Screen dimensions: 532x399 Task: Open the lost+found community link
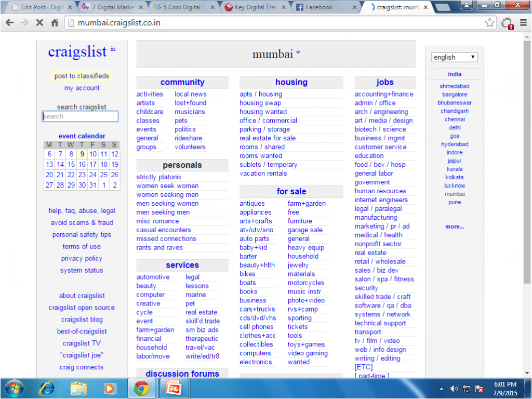pyautogui.click(x=190, y=103)
